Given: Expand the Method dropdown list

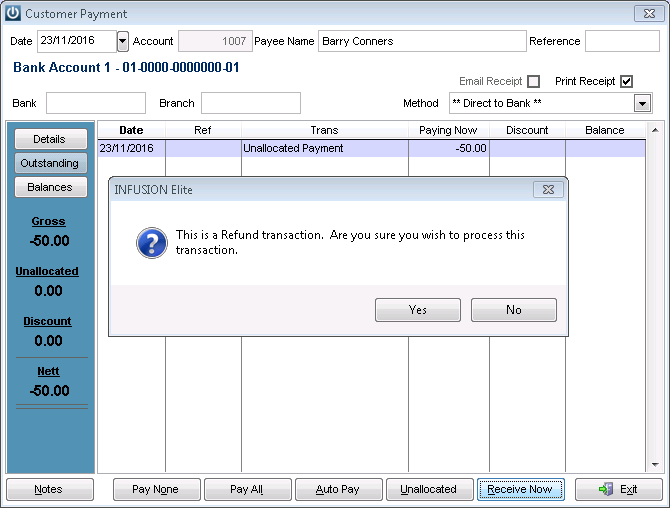Looking at the screenshot, I should coord(642,103).
